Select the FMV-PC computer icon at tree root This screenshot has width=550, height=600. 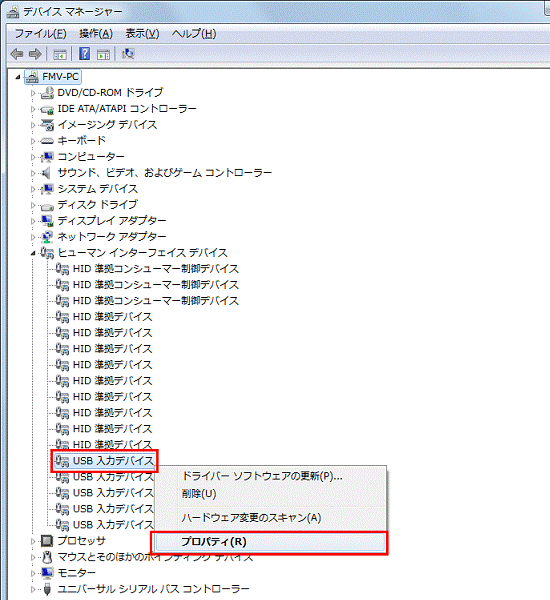point(32,77)
